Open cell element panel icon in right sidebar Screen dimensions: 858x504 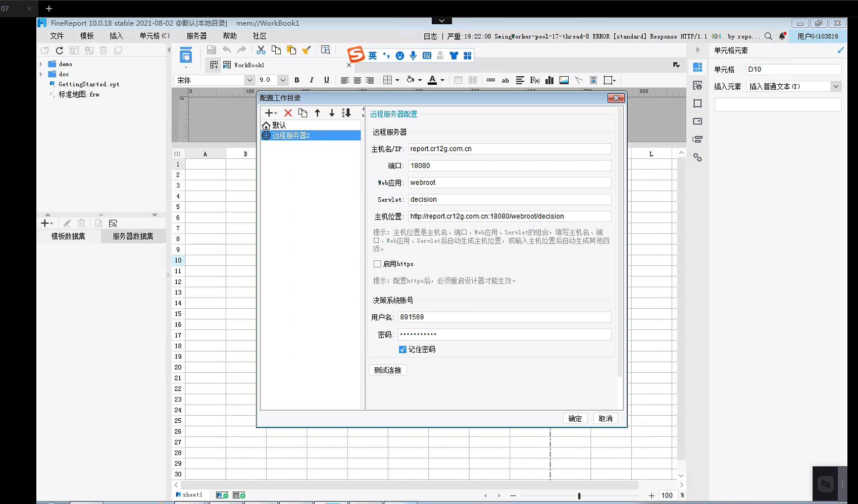click(697, 67)
